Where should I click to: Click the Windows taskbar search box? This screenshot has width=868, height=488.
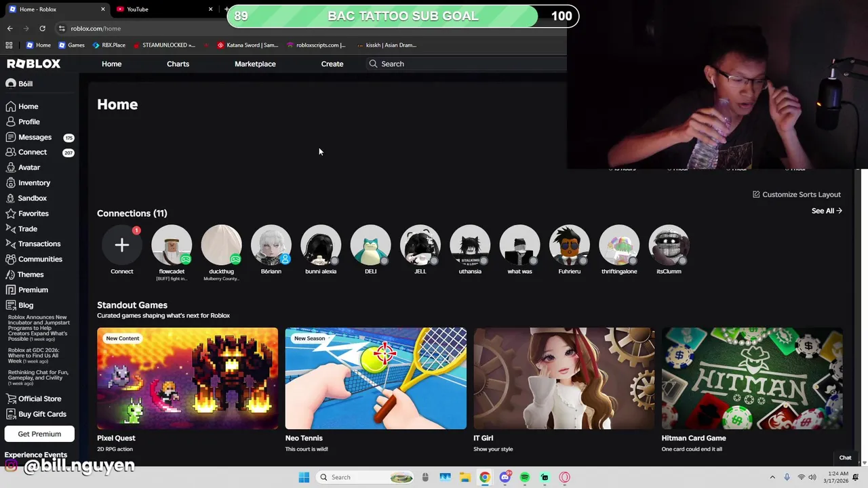[x=365, y=477]
